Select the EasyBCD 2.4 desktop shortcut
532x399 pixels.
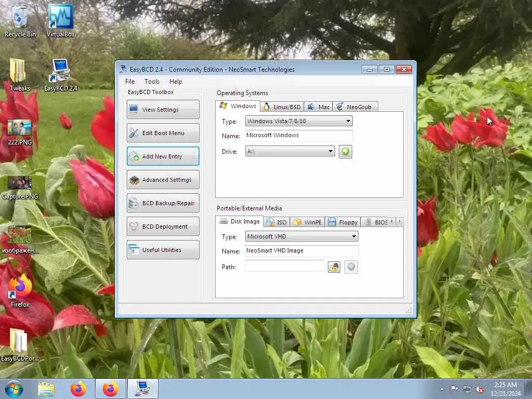click(x=60, y=75)
